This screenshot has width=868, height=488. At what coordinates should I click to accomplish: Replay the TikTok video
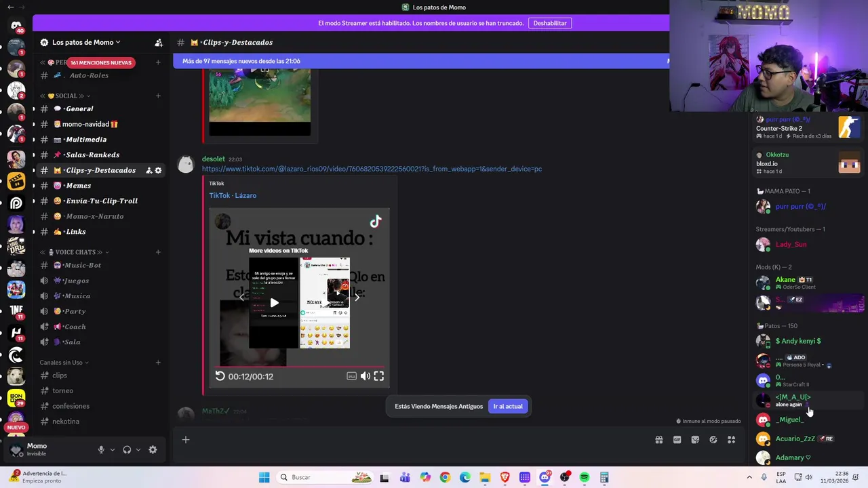220,376
